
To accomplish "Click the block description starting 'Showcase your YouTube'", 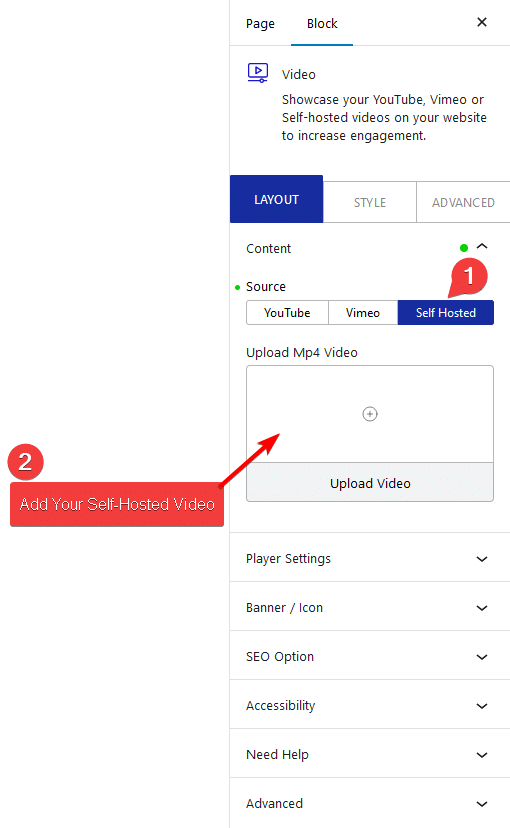I will (x=384, y=117).
